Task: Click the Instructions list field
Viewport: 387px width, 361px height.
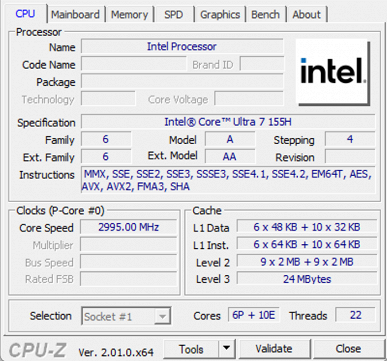Action: tap(228, 180)
